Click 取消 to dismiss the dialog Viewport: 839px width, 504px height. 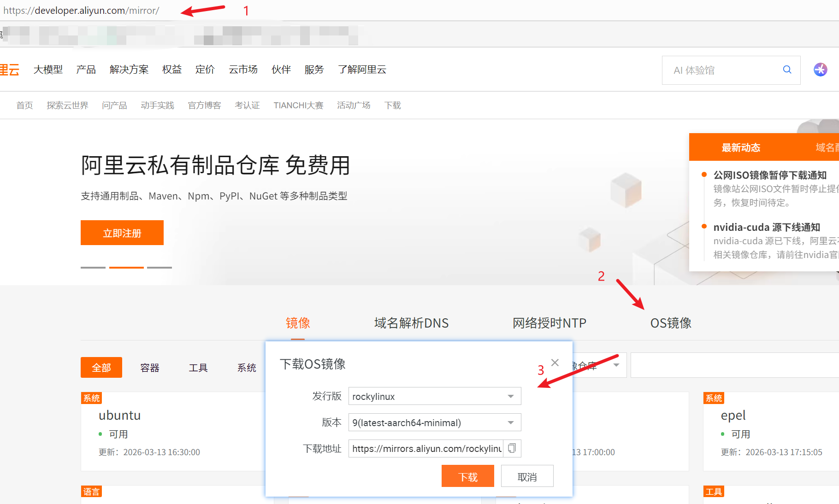527,476
